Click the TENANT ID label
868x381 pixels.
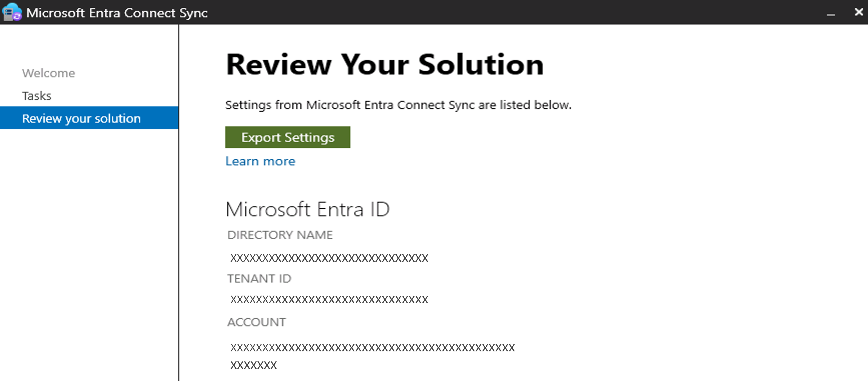(259, 279)
